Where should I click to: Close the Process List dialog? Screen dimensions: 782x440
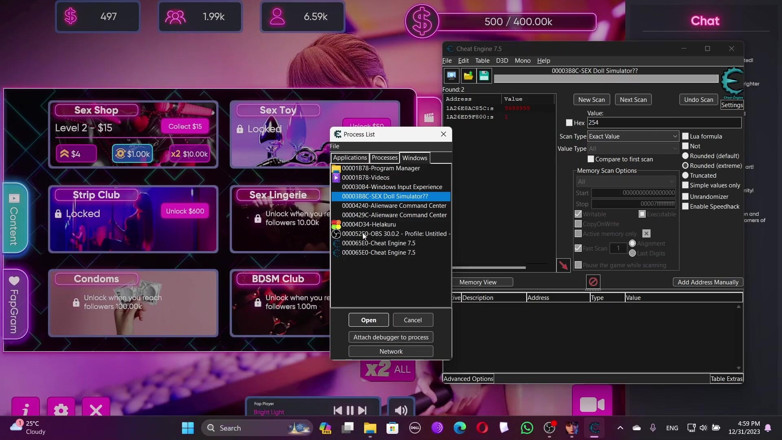coord(443,134)
